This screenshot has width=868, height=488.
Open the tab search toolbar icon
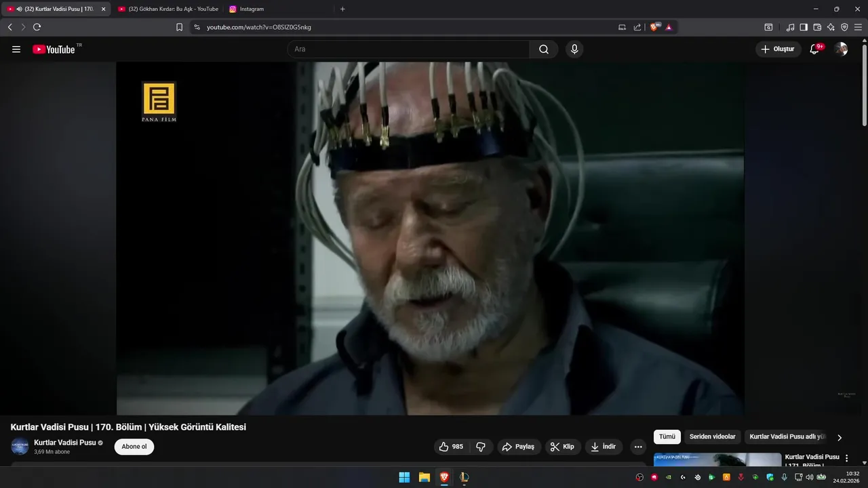click(768, 27)
